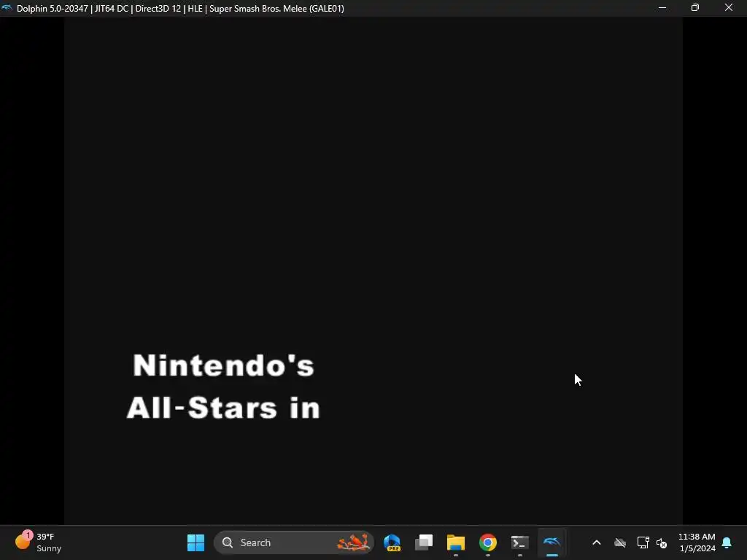Open Microsoft Edge Preview from taskbar
This screenshot has width=747, height=560.
tap(392, 542)
